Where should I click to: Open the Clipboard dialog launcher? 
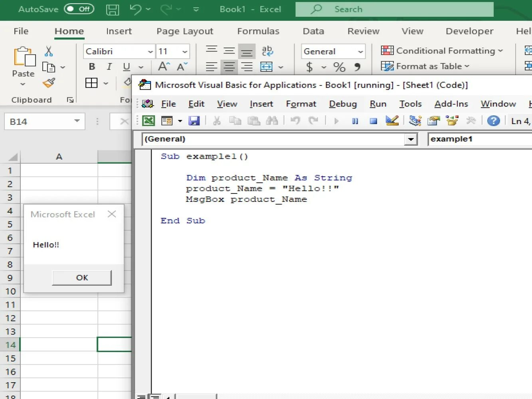coord(70,100)
